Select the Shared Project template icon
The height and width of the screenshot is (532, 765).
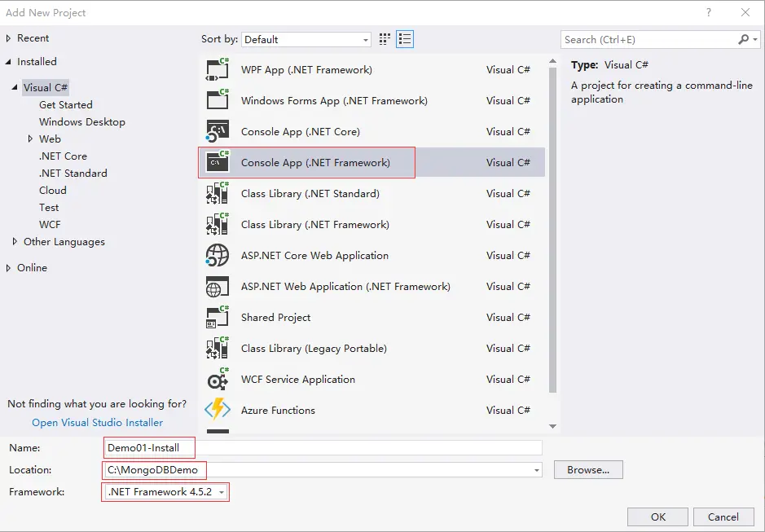click(x=217, y=318)
